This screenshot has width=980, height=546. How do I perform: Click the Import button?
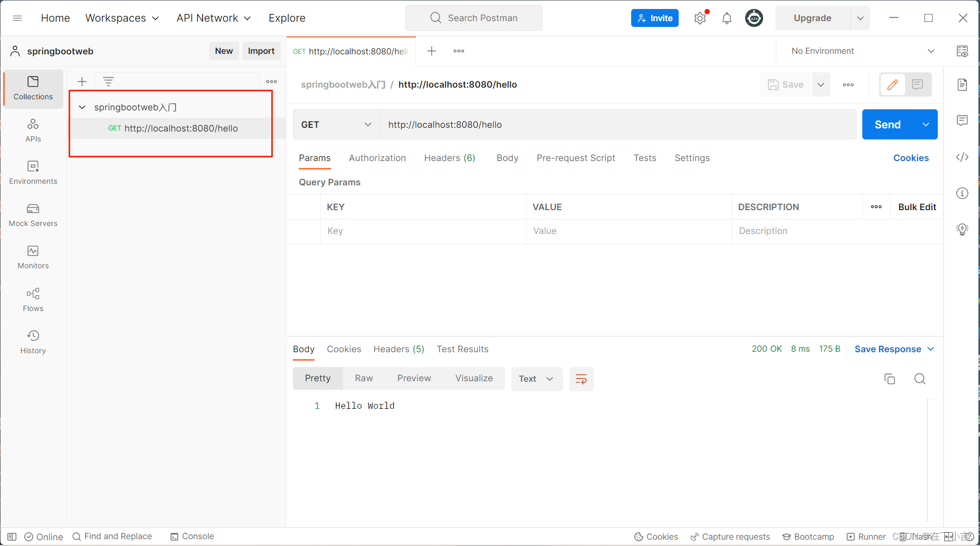(261, 51)
